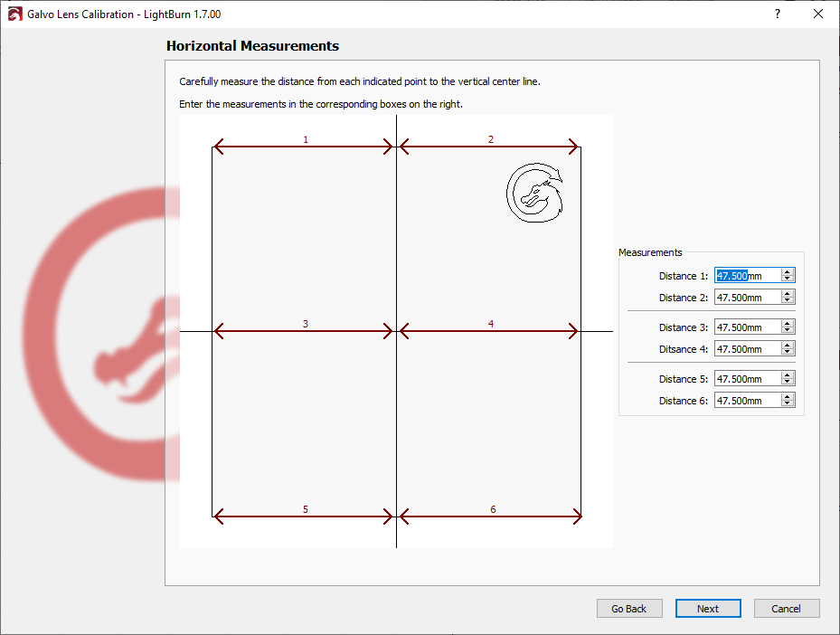Cancel the galvo lens calibration
Screen dimensions: 840x635
point(787,609)
